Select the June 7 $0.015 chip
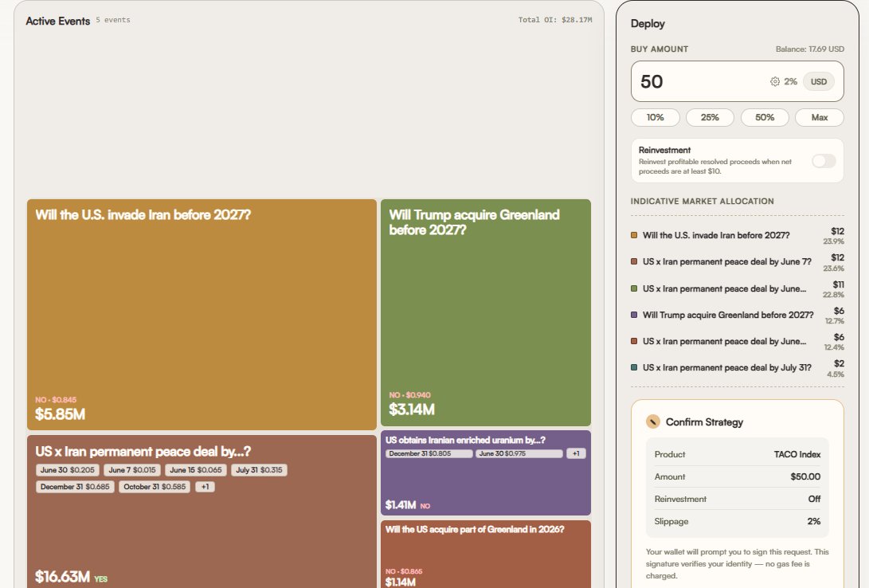Screen dimensions: 869x588 pyautogui.click(x=132, y=470)
